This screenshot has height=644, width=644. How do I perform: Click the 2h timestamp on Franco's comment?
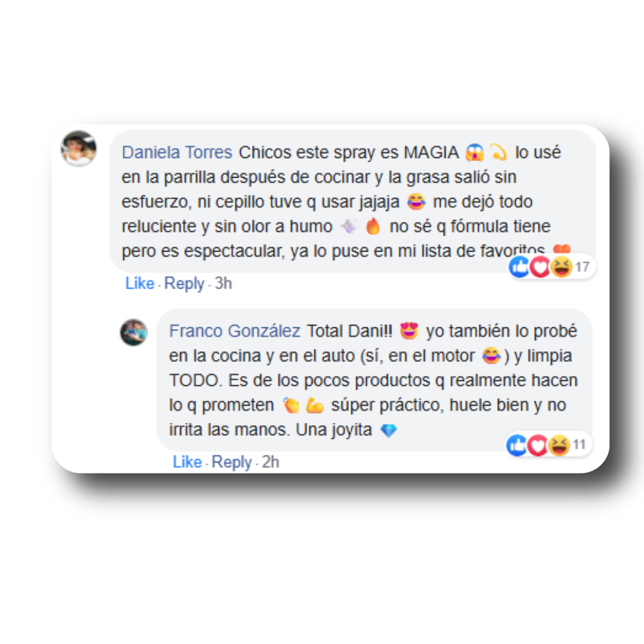(270, 462)
